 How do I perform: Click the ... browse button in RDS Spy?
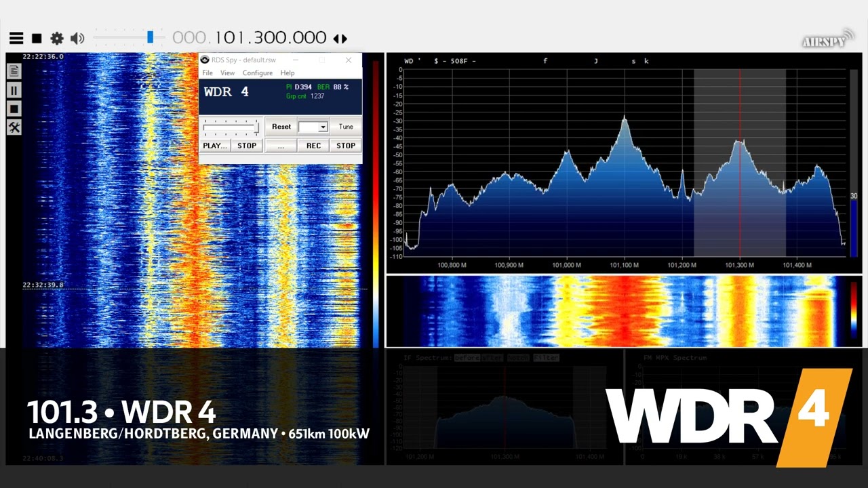pos(281,146)
